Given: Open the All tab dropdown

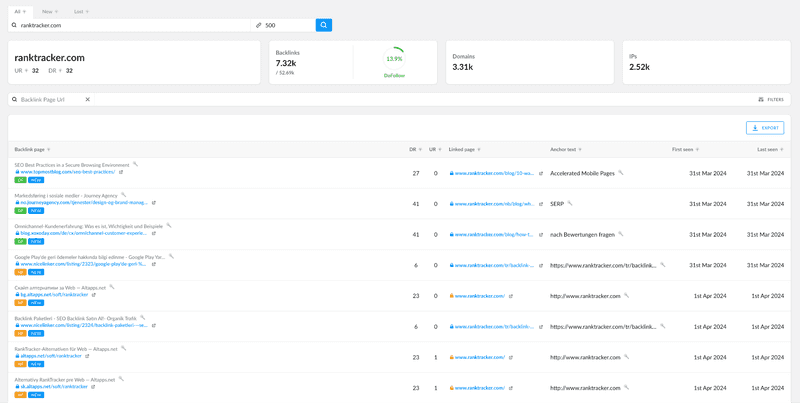Looking at the screenshot, I should pos(20,12).
